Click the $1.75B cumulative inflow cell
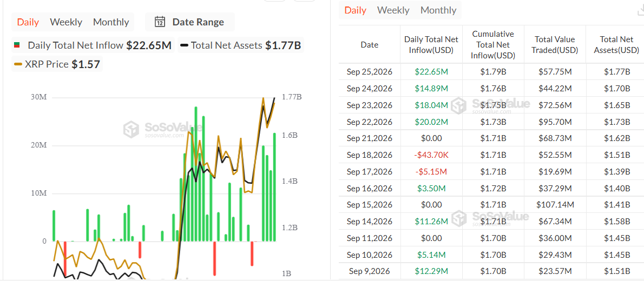Viewport: 644px width, 281px height. (x=493, y=105)
